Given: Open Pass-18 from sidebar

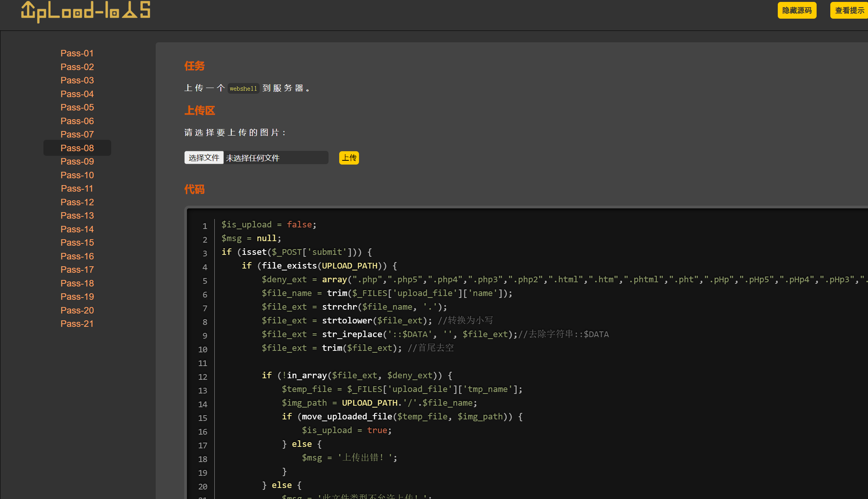Looking at the screenshot, I should click(x=77, y=283).
